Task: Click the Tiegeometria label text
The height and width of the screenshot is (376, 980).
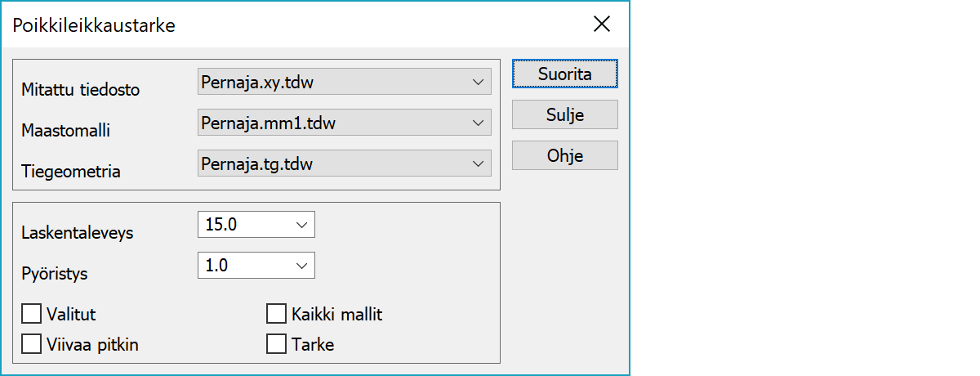Action: tap(71, 172)
